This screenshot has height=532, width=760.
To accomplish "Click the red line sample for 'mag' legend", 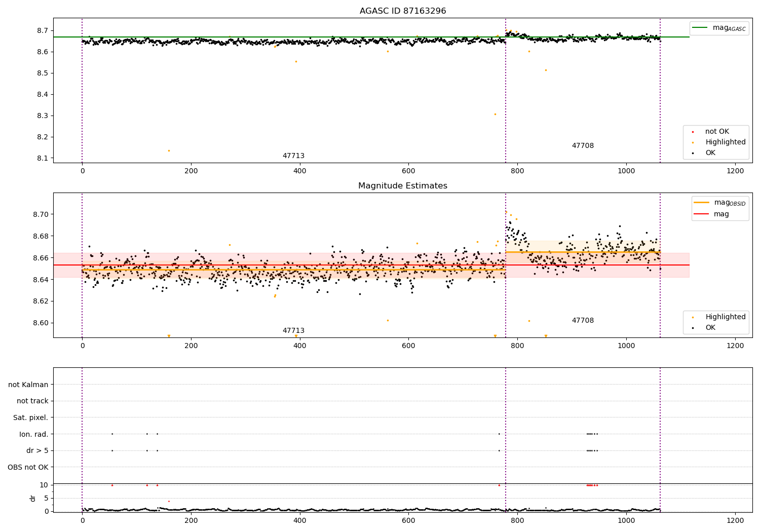I will click(702, 214).
